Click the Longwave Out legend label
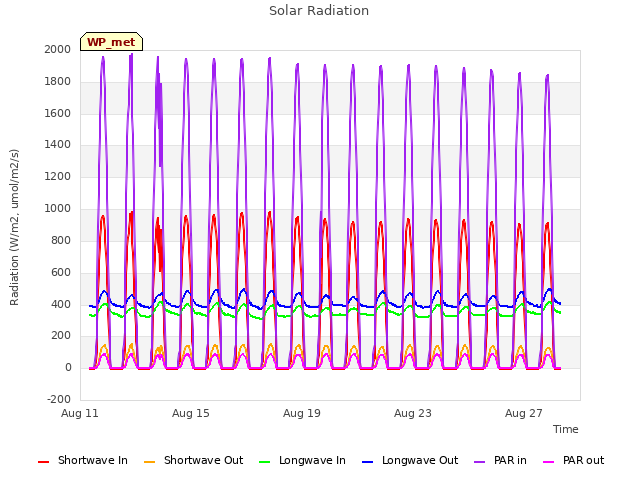This screenshot has width=640, height=480. (420, 460)
